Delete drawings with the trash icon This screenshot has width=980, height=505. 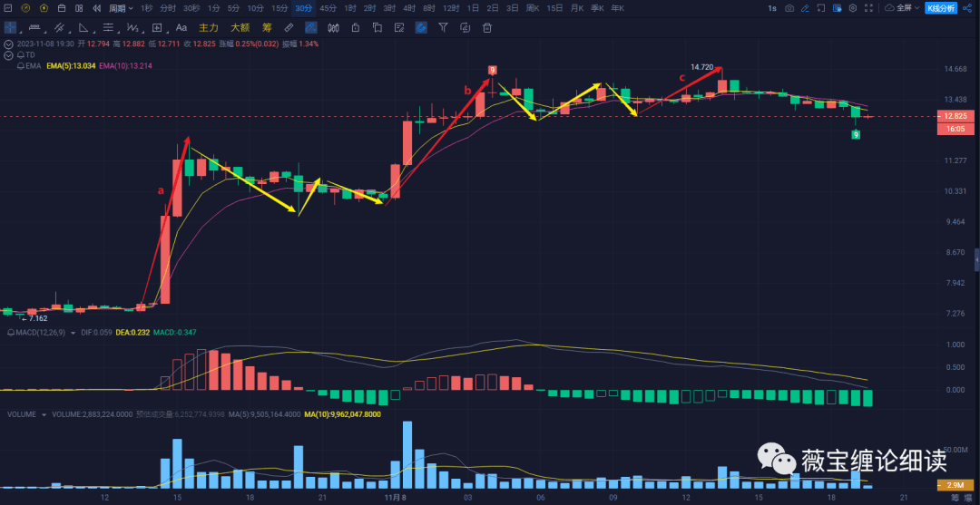[x=487, y=27]
